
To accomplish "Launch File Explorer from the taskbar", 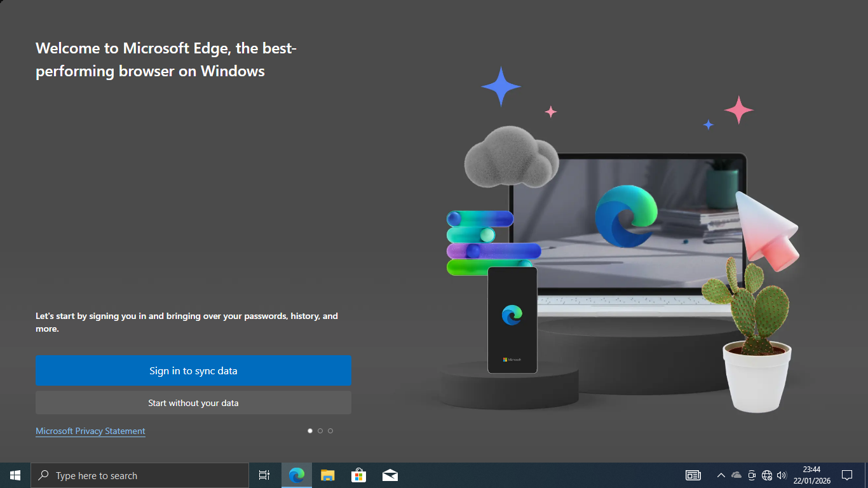I will [x=328, y=475].
